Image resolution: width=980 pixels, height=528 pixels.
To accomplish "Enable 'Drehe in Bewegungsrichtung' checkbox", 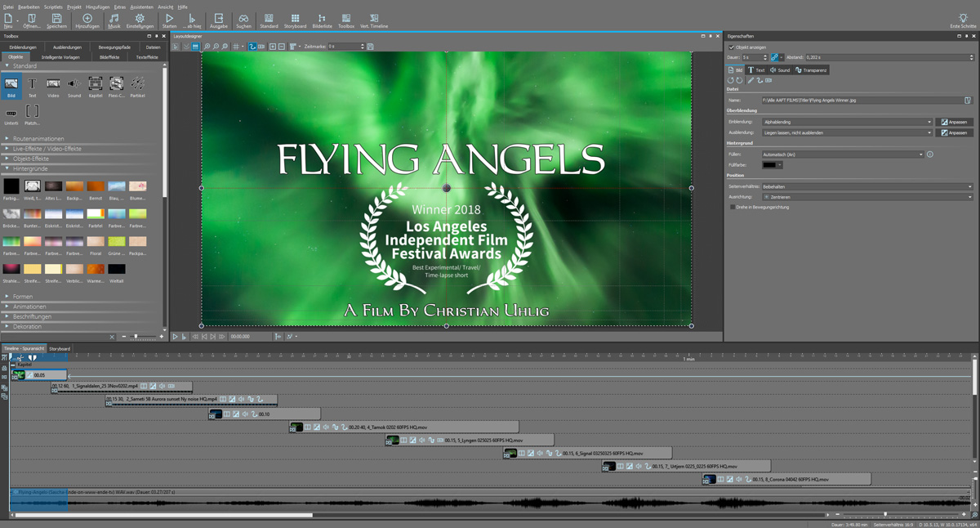I will coord(733,208).
